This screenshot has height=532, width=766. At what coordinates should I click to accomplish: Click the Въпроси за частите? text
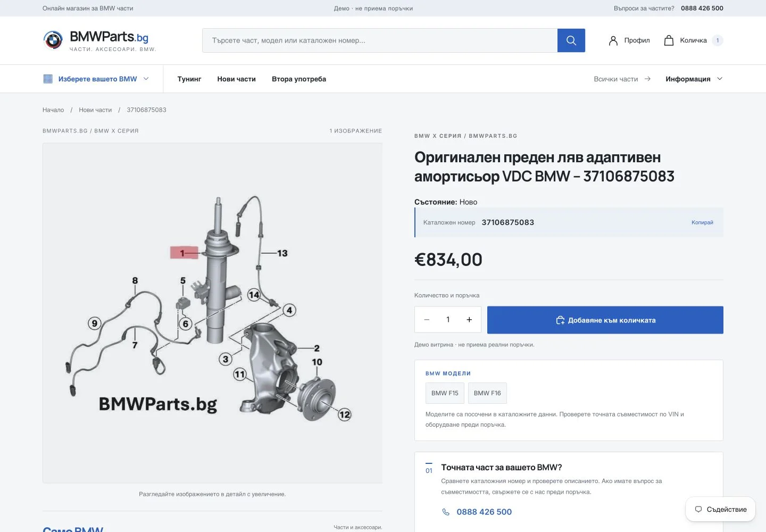[644, 8]
